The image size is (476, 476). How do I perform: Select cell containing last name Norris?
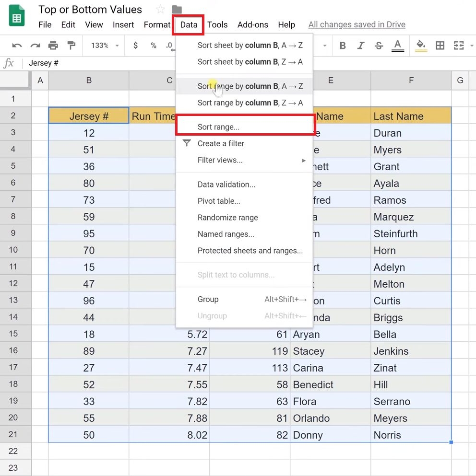[x=410, y=435]
